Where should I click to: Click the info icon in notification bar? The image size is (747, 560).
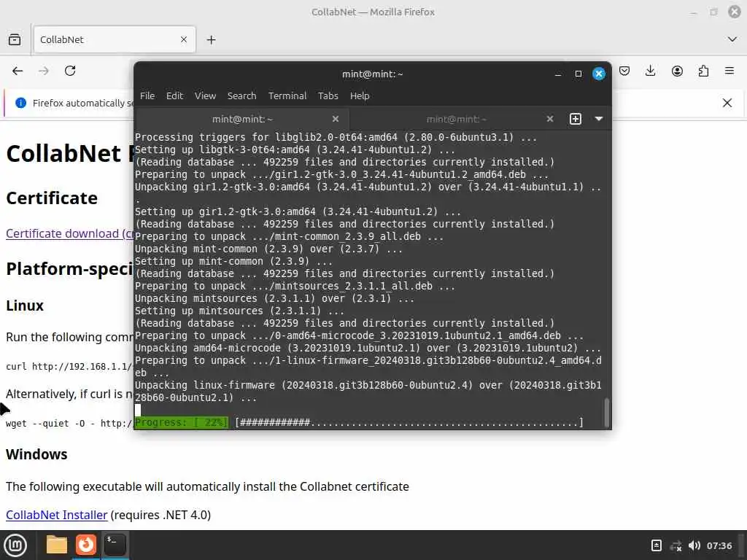coord(20,103)
